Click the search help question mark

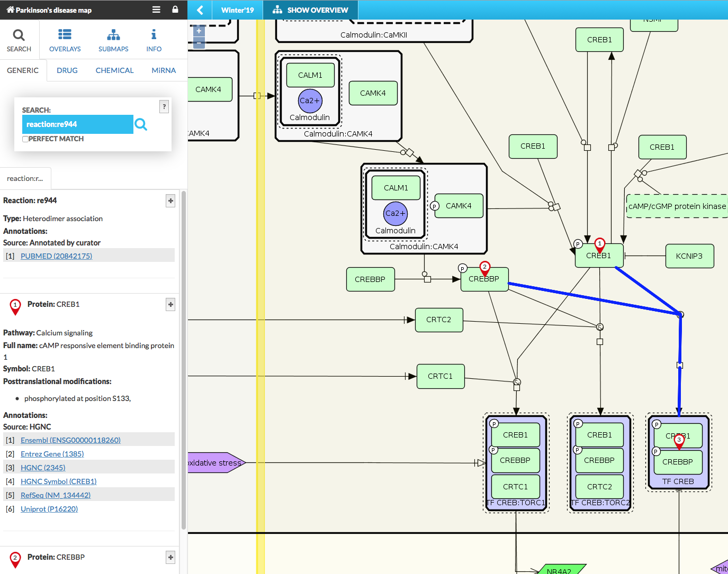tap(164, 106)
